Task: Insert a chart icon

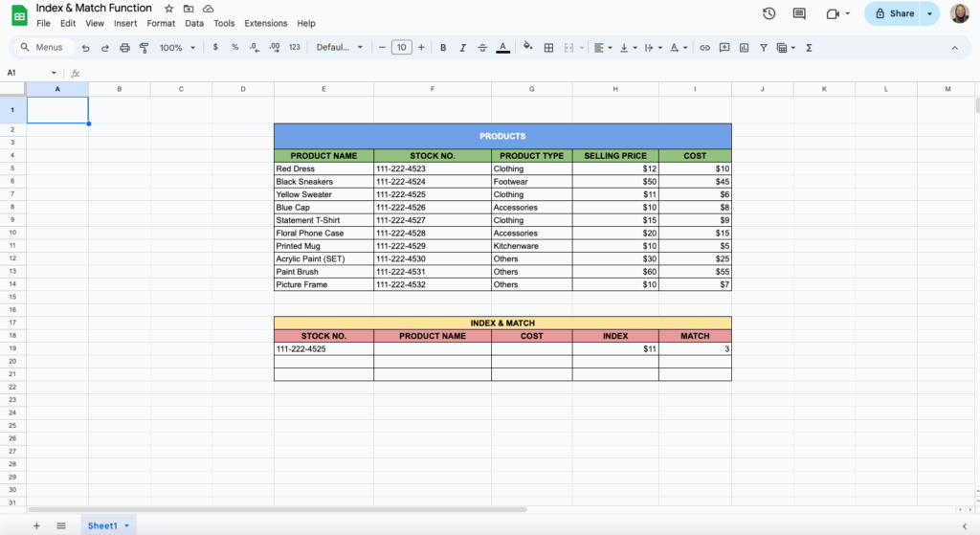Action: tap(744, 48)
